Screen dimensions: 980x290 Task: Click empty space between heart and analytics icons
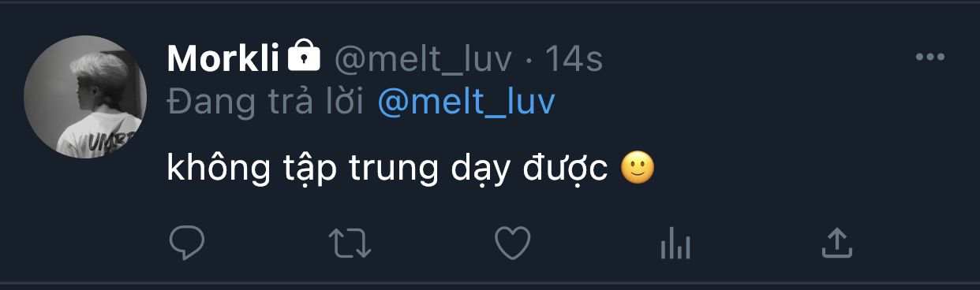tap(593, 244)
